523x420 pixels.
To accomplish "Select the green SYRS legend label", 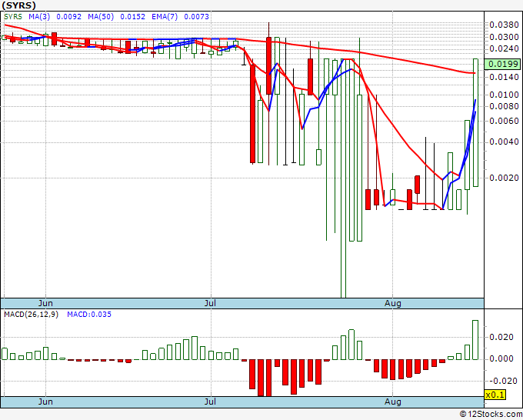I will point(13,16).
